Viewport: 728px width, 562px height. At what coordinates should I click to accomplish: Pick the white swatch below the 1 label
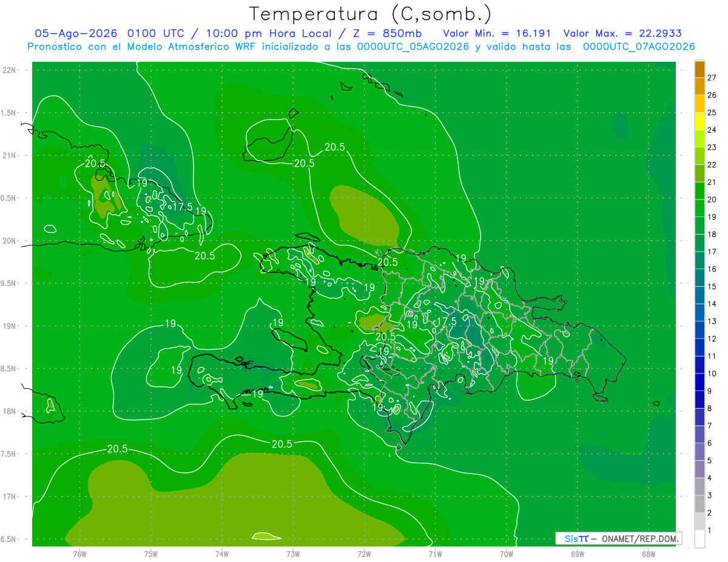point(699,538)
